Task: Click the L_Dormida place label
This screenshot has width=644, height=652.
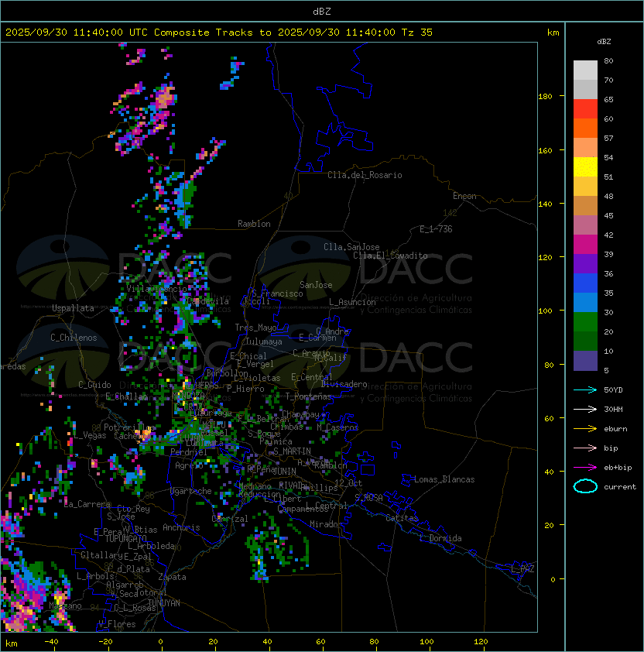Action: (440, 538)
